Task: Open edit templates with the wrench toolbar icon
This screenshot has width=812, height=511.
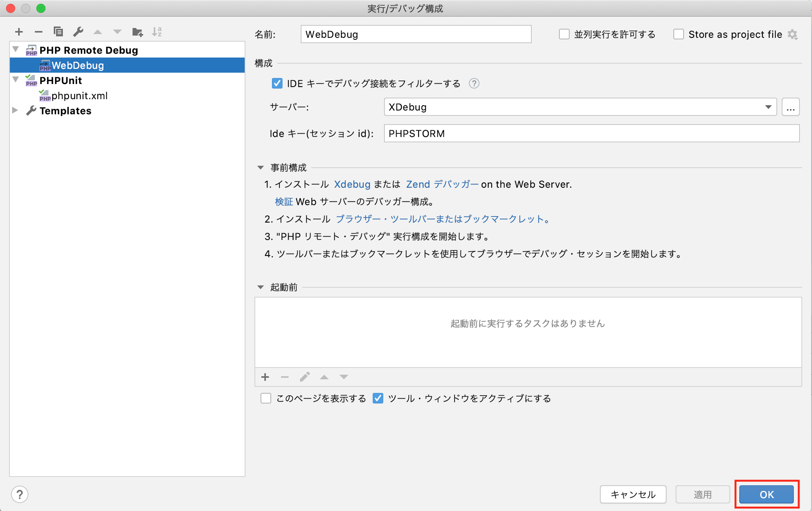Action: 78,32
